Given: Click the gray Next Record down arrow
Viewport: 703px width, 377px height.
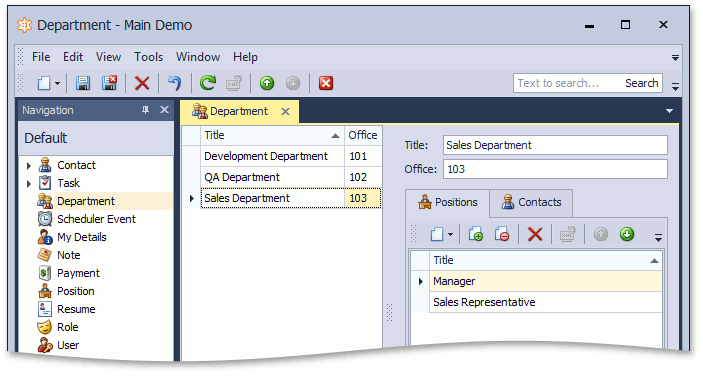Looking at the screenshot, I should [293, 83].
